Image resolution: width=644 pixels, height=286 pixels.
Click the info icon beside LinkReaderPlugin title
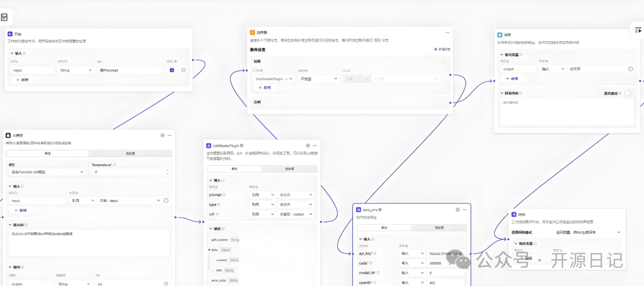(241, 145)
